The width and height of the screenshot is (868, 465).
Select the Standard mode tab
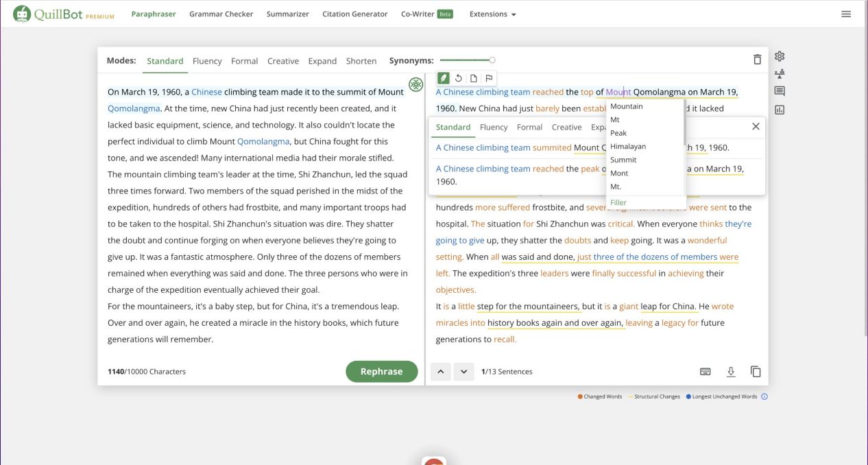point(165,61)
